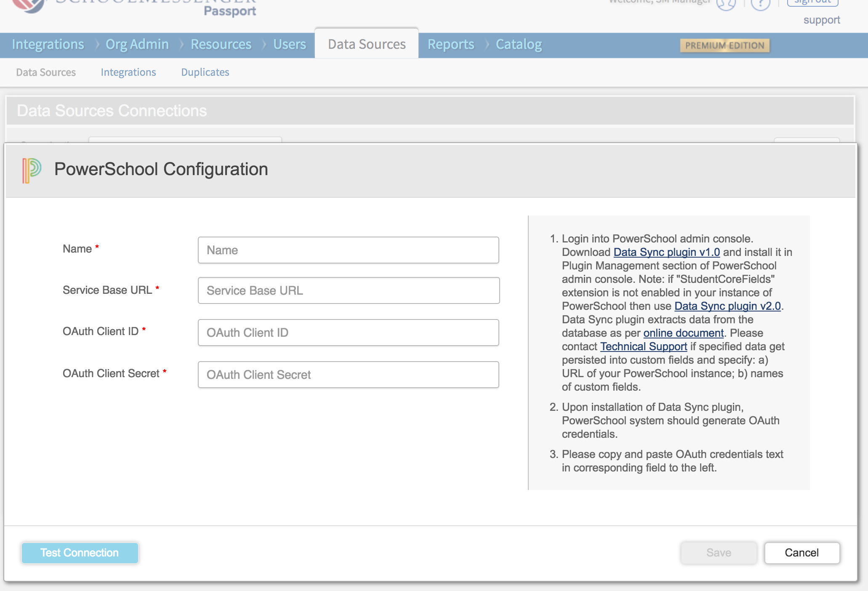
Task: Open the Integrations sub-tab
Action: coord(128,72)
